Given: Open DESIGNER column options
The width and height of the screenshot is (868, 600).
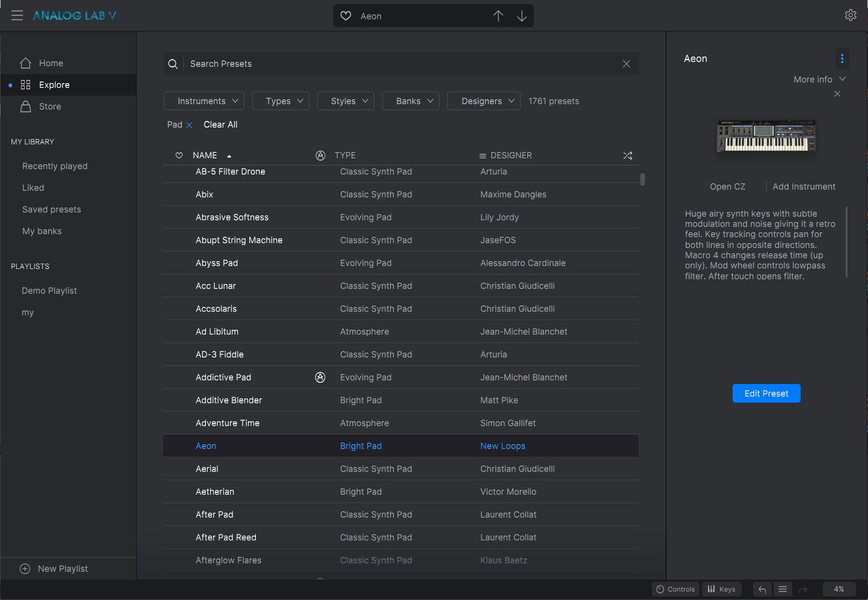Looking at the screenshot, I should 482,156.
